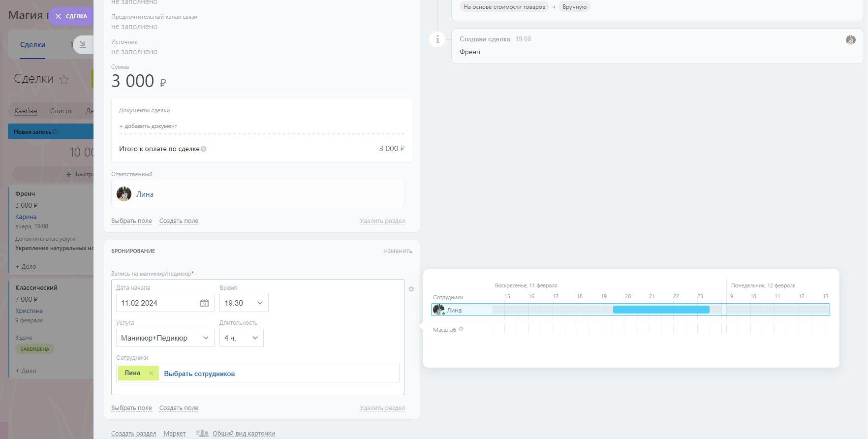Open Маркет link at card bottom
This screenshot has width=868, height=439.
pos(175,434)
